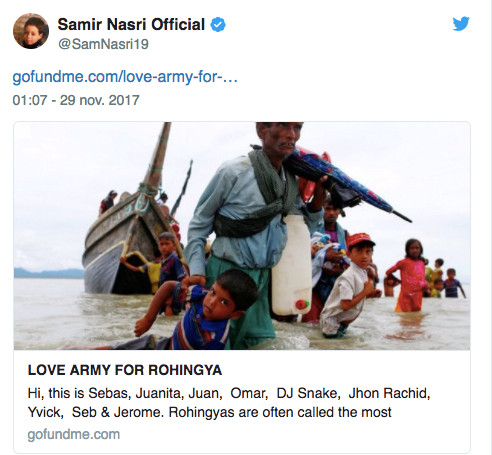Click the 01:07 - 29 nov. 2017 timestamp
The image size is (492, 455).
point(76,100)
